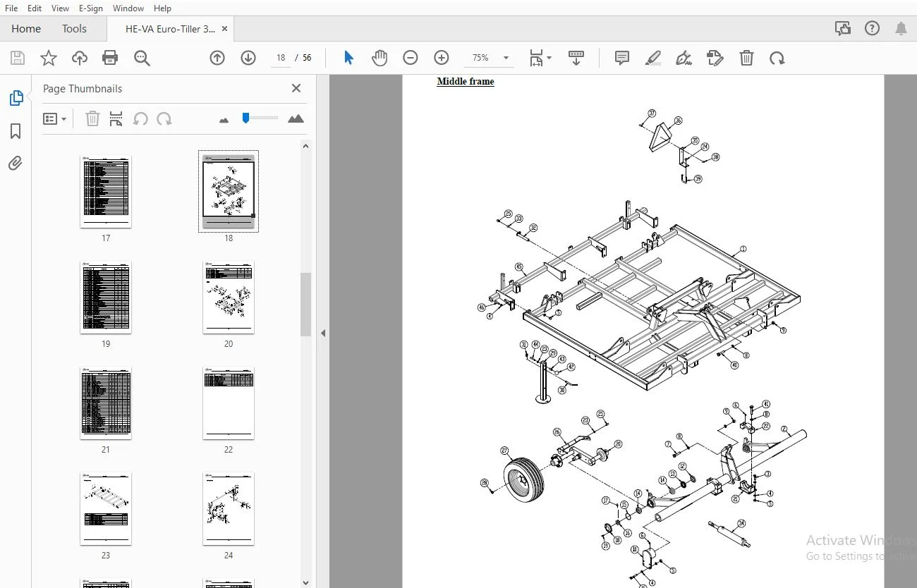
Task: Open the share chat messages icon
Action: [842, 29]
